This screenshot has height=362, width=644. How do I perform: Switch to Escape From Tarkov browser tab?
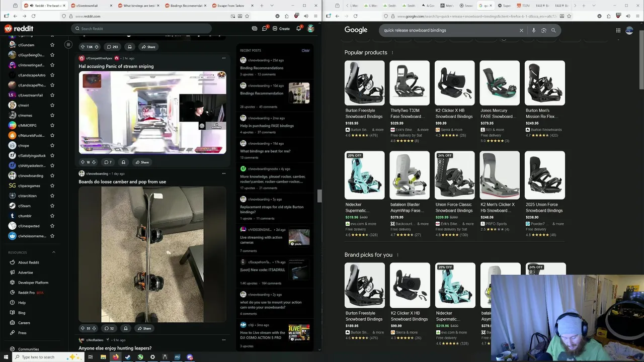232,6
